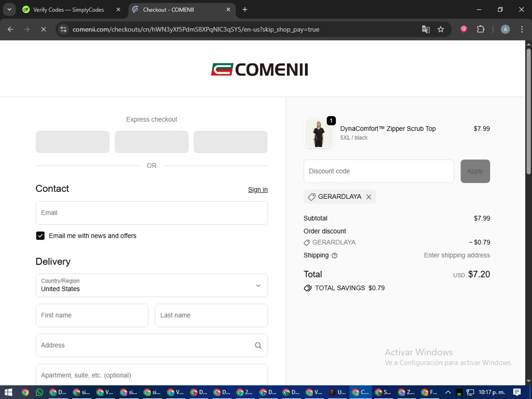Open site information icon in address bar

click(63, 29)
